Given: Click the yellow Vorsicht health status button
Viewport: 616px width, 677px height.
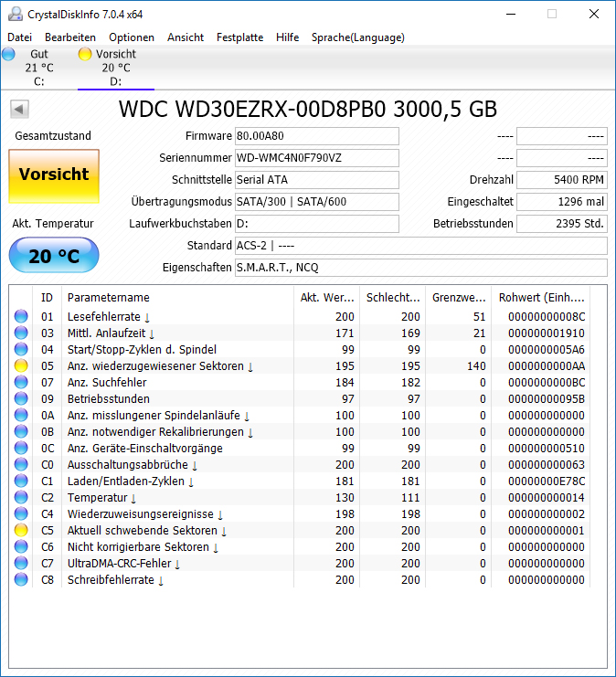Looking at the screenshot, I should coord(54,176).
